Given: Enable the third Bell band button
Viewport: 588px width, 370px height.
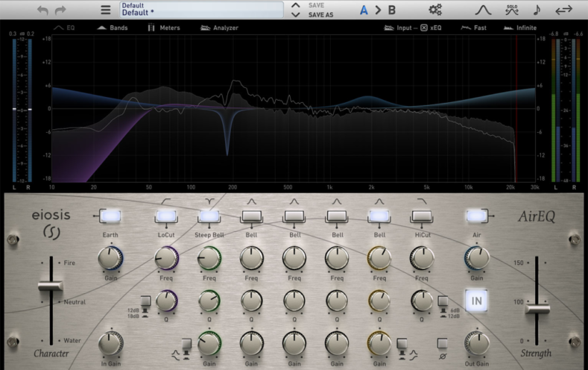Looking at the screenshot, I should pyautogui.click(x=337, y=216).
